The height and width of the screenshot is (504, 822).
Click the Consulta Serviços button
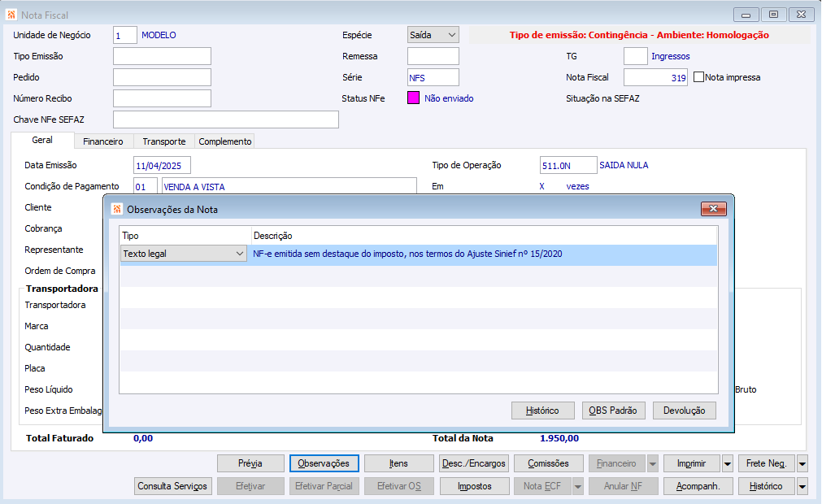click(173, 486)
